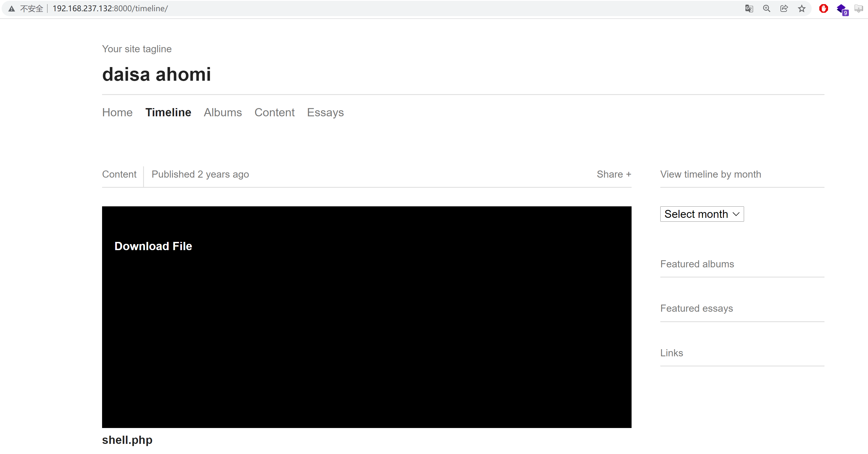Share this page via the share icon
This screenshot has width=868, height=454.
coord(784,9)
